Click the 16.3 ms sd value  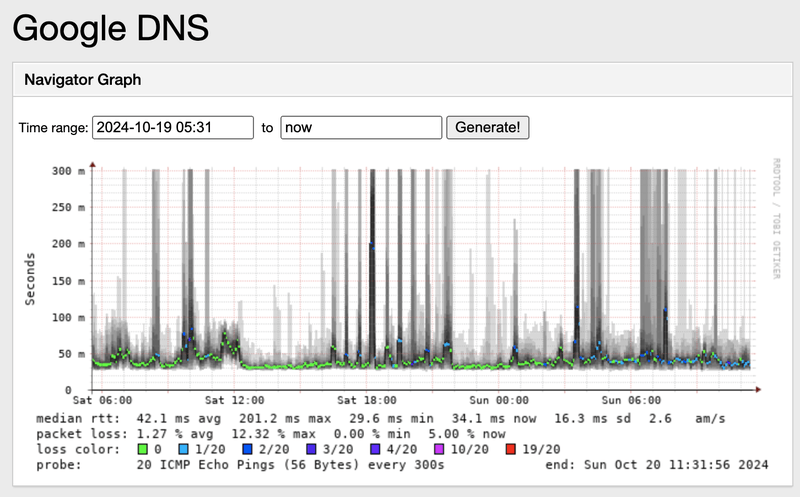tap(593, 418)
